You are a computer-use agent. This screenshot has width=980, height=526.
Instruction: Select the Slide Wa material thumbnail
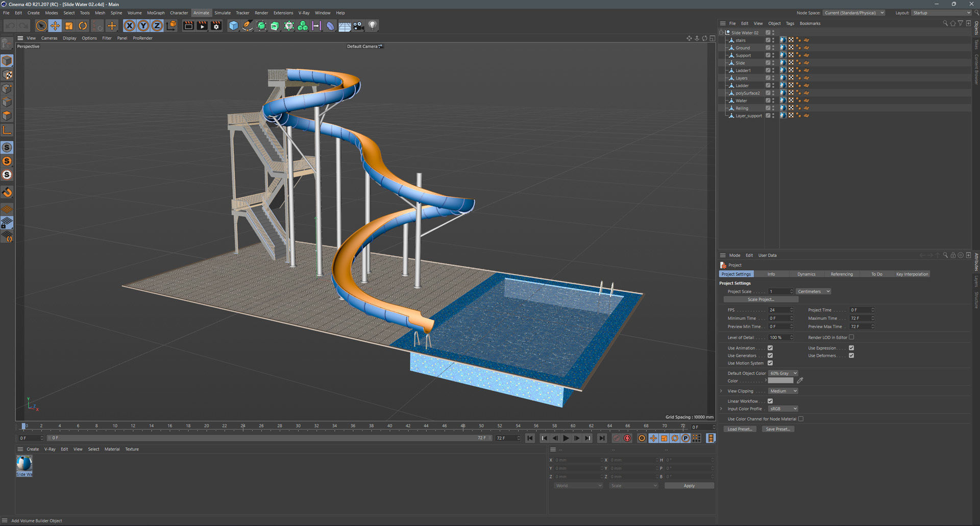[24, 463]
